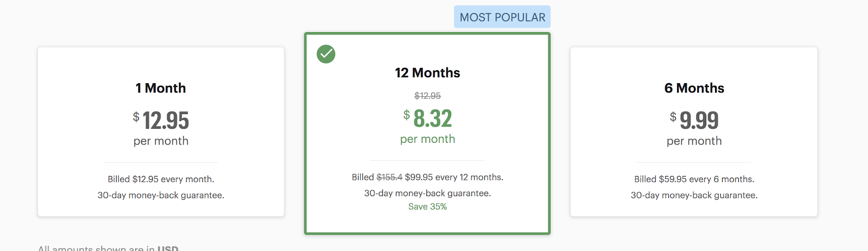This screenshot has width=868, height=251.
Task: Click the 1 Month heading
Action: 161,88
